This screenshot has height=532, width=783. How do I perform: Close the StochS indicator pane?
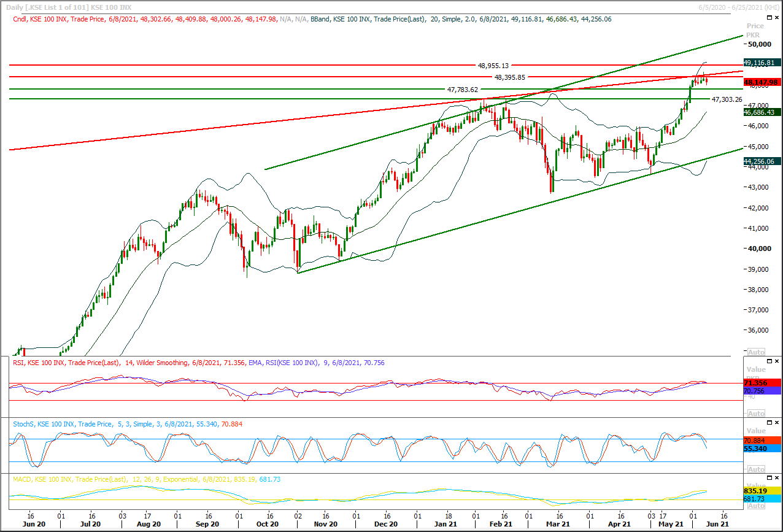tap(777, 423)
